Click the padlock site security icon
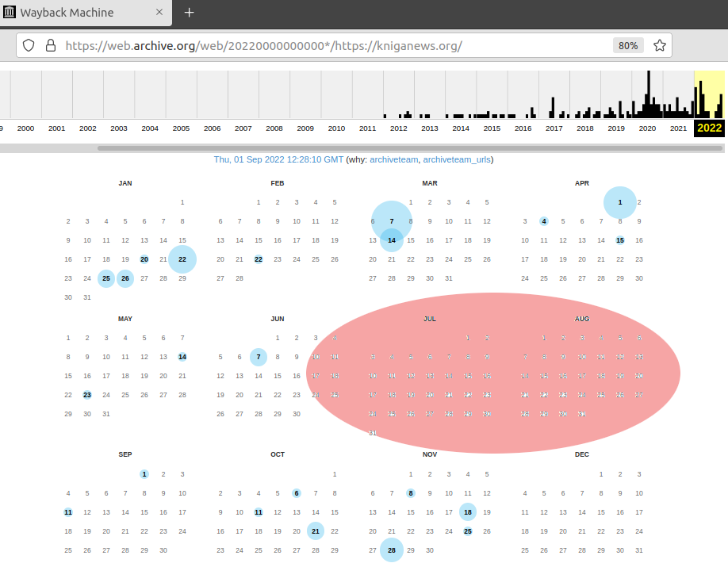728x563 pixels. click(x=50, y=45)
